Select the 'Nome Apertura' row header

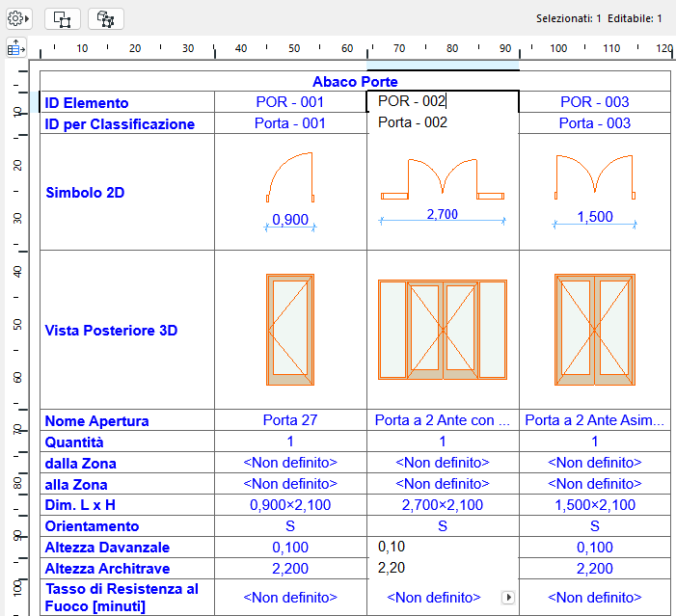click(96, 421)
